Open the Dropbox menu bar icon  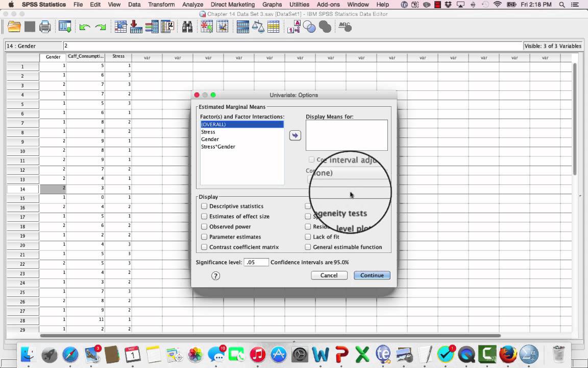coord(448,5)
